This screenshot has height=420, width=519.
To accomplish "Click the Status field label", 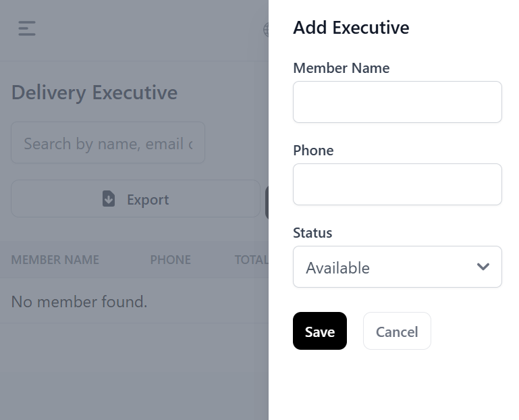I will [x=312, y=232].
